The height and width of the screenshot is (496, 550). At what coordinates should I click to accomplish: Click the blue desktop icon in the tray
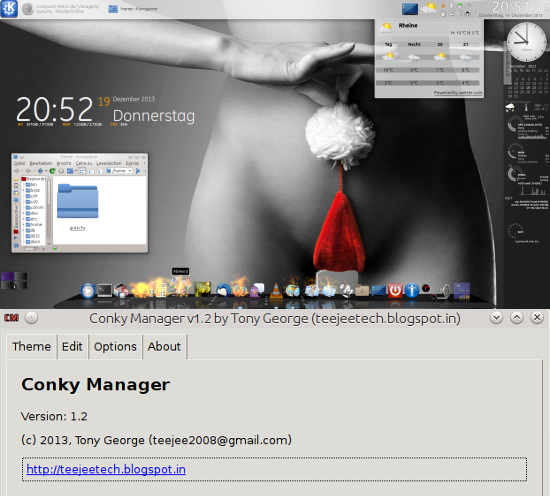410,9
